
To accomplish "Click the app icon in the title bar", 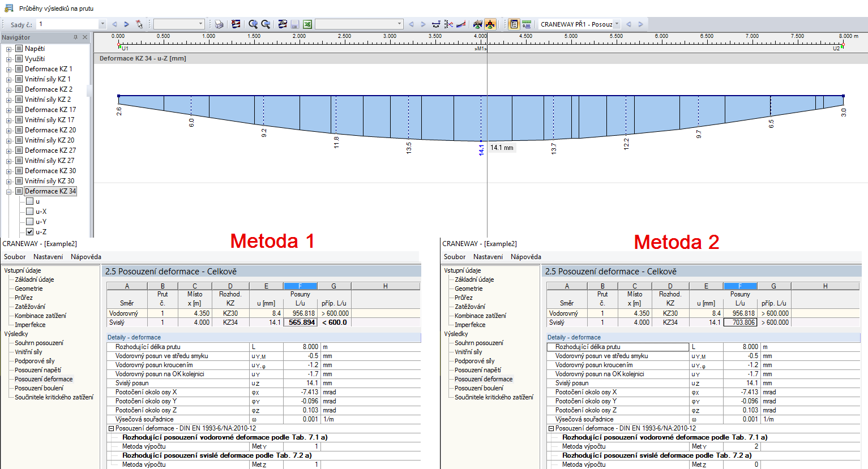I will pos(8,8).
